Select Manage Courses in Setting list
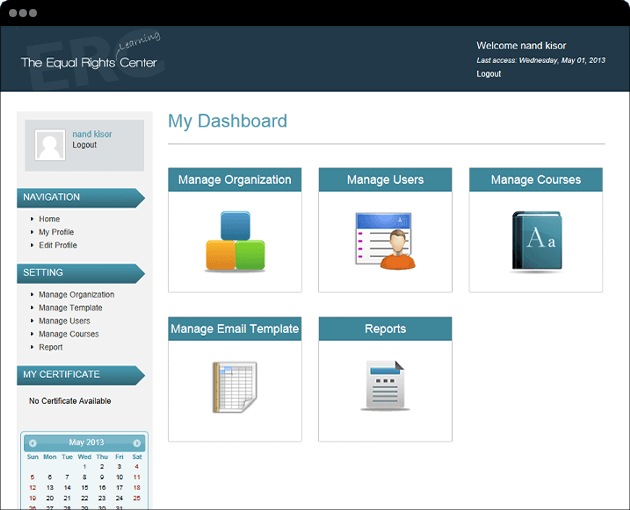630x510 pixels. [69, 334]
